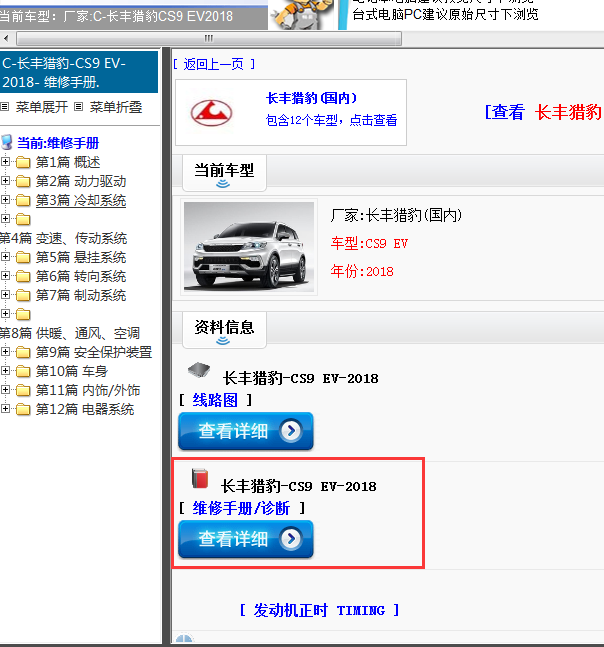Select 第9篇 安全保护装置 in the tree
Viewport: 604px width, 647px height.
point(94,352)
